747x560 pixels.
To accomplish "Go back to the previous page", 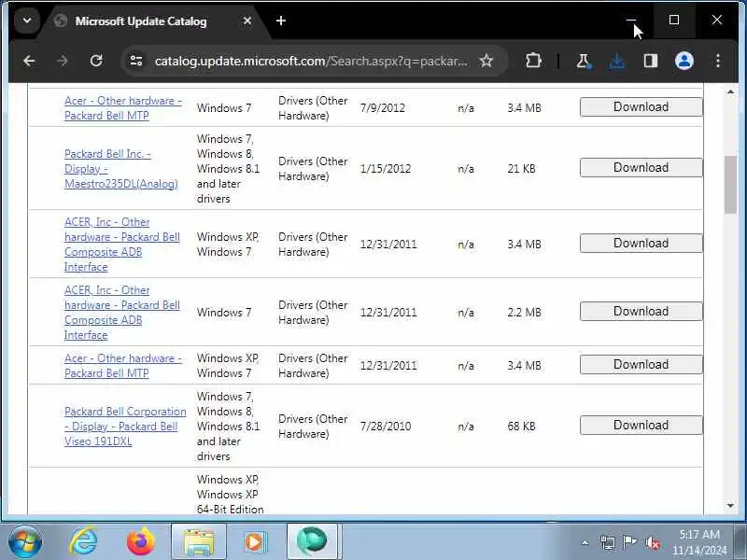I will pos(29,61).
